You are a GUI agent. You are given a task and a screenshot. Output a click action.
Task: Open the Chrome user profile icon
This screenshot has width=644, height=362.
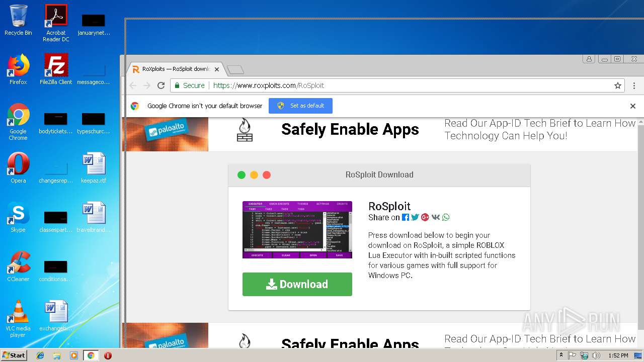click(589, 59)
